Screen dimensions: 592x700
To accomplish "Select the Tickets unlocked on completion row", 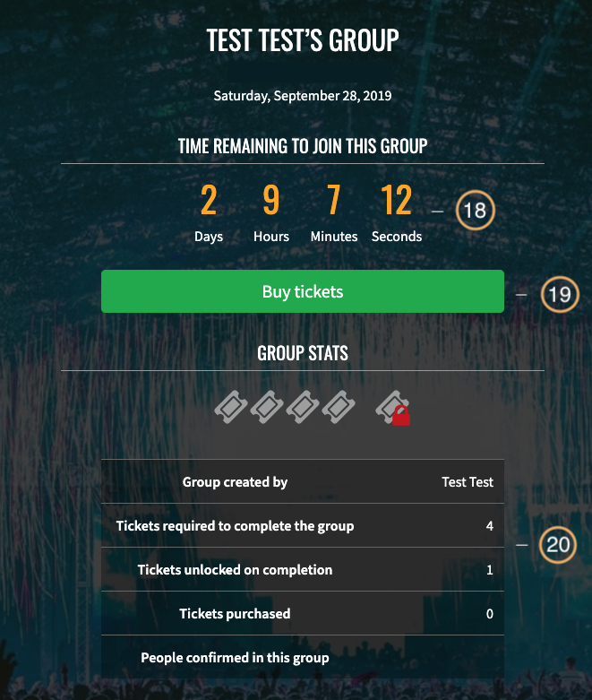I will tap(303, 569).
